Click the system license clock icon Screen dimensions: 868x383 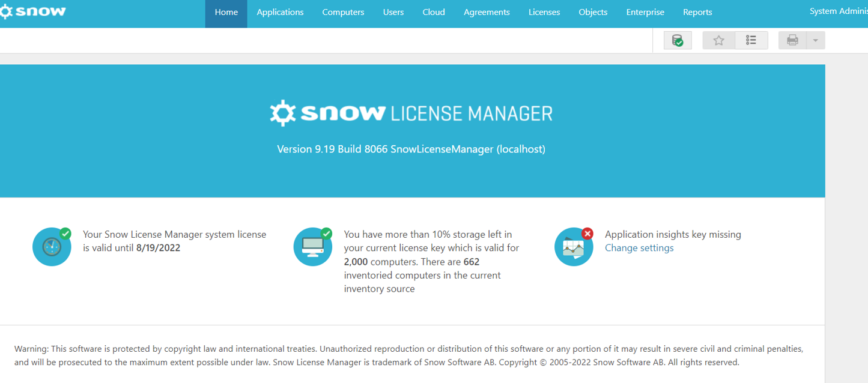coord(52,247)
